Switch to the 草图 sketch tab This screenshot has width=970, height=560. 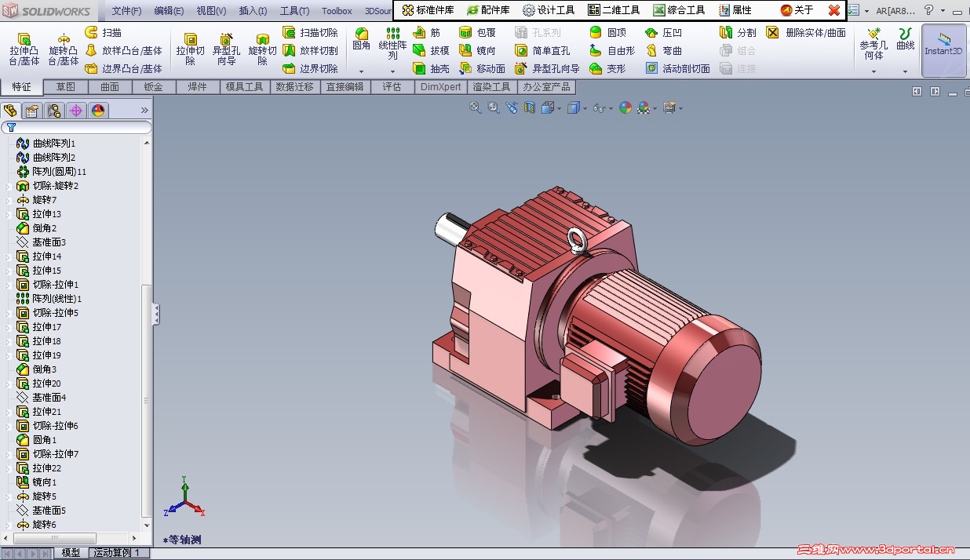point(66,87)
